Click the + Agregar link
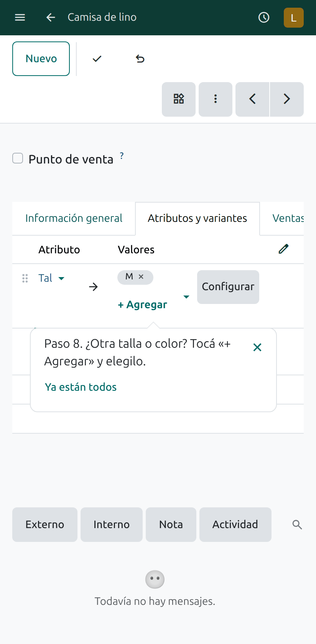 142,305
